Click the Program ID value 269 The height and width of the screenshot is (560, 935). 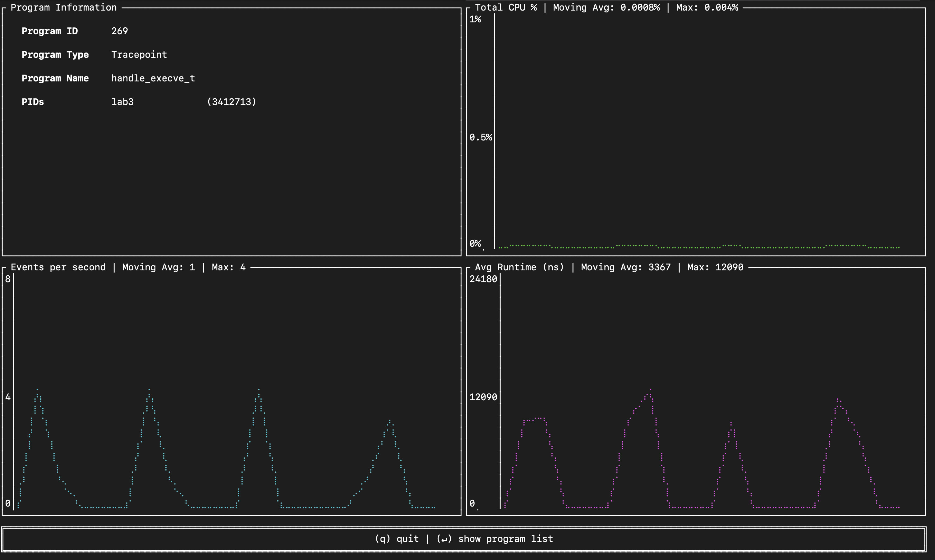[x=120, y=31]
